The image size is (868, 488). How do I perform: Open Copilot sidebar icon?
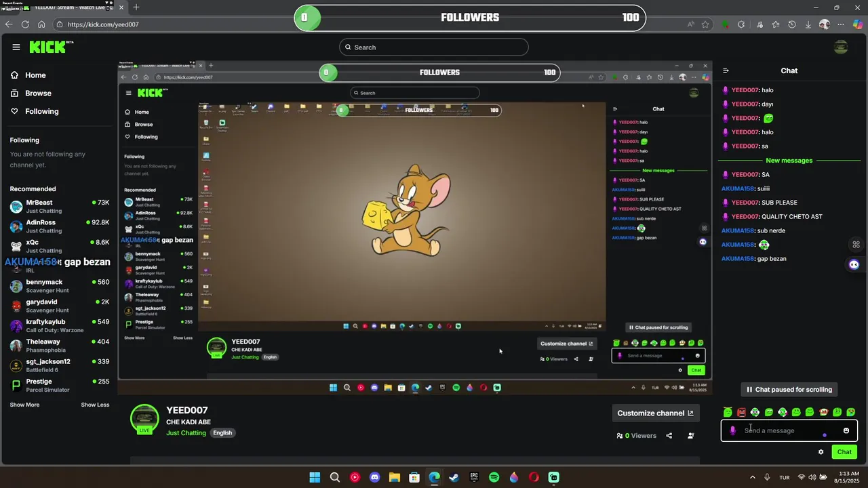coord(858,24)
